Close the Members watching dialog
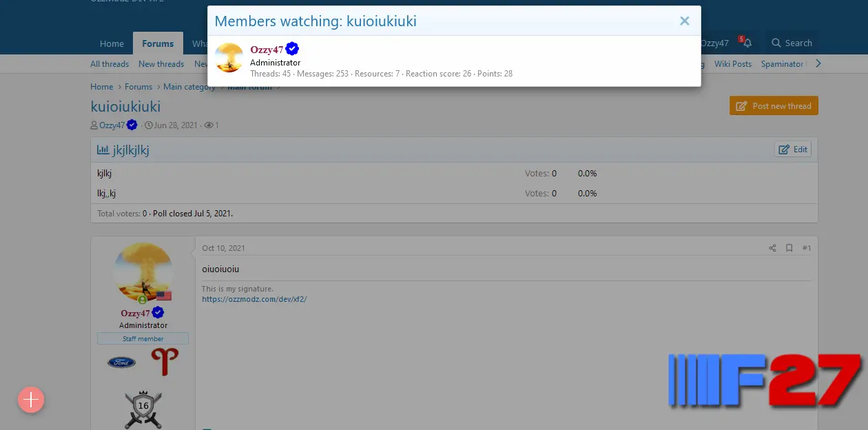868x430 pixels. pos(684,21)
